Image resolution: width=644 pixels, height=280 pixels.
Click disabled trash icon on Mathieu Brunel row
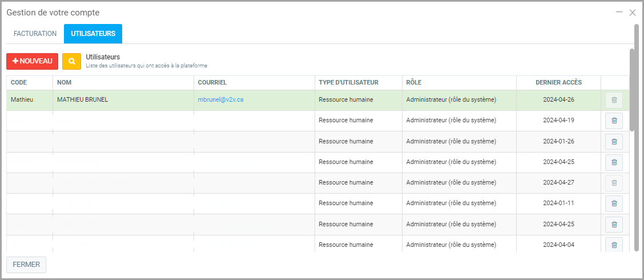(614, 100)
